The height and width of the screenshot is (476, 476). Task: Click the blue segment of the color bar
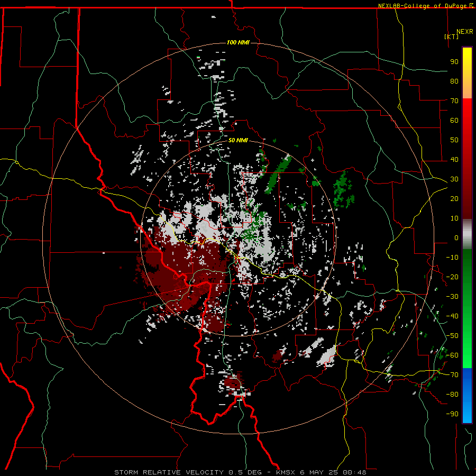point(467,395)
